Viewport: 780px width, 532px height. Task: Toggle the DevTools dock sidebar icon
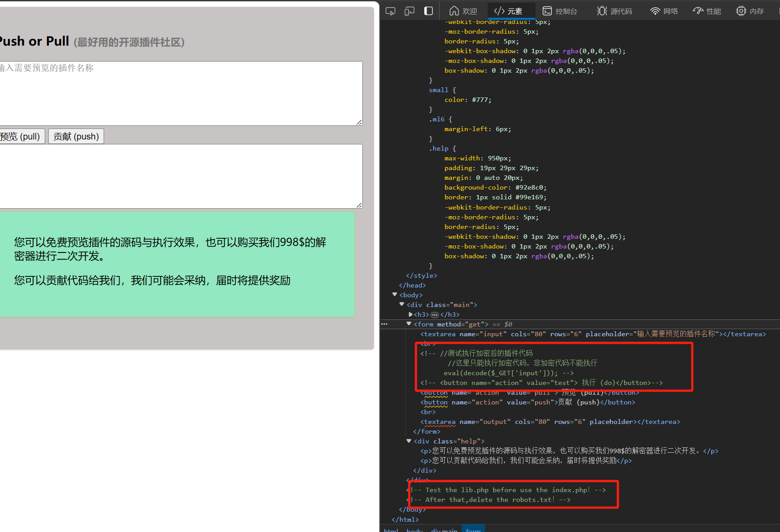point(428,11)
